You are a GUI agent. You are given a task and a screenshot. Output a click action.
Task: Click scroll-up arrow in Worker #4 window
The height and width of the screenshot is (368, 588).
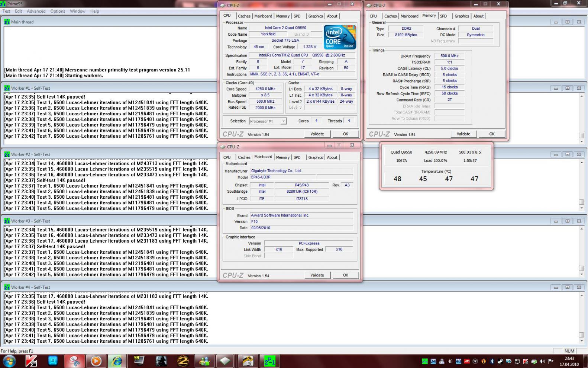coord(582,295)
